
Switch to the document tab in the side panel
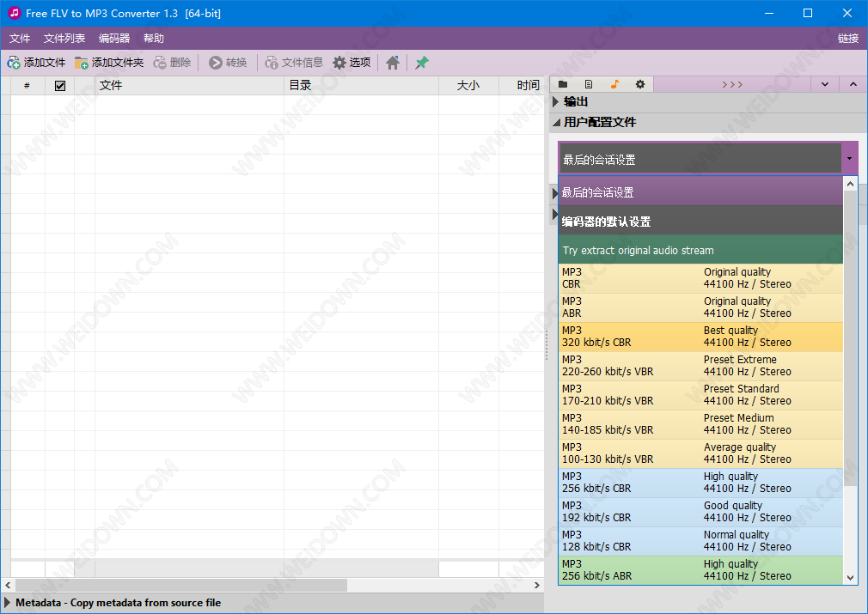click(x=589, y=84)
